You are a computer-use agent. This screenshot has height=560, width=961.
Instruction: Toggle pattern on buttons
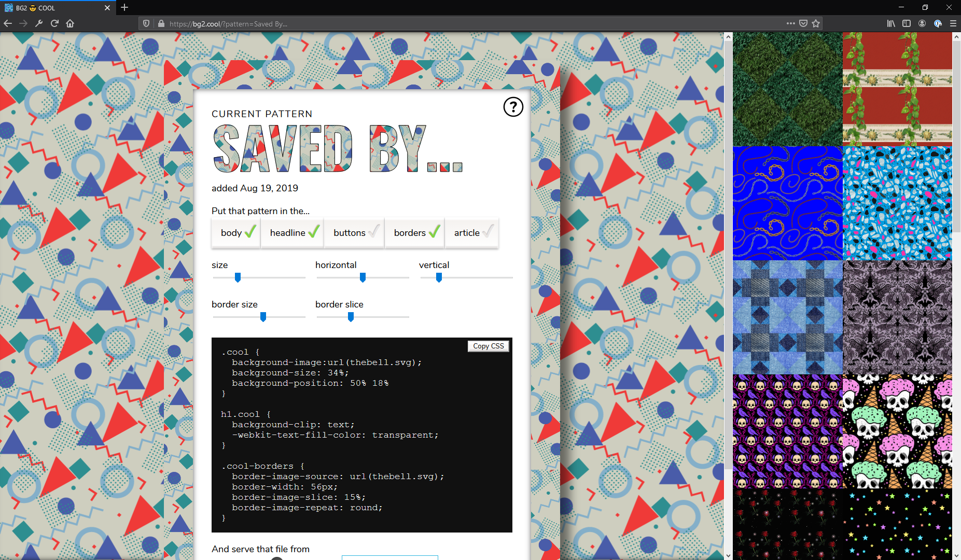[x=355, y=233]
